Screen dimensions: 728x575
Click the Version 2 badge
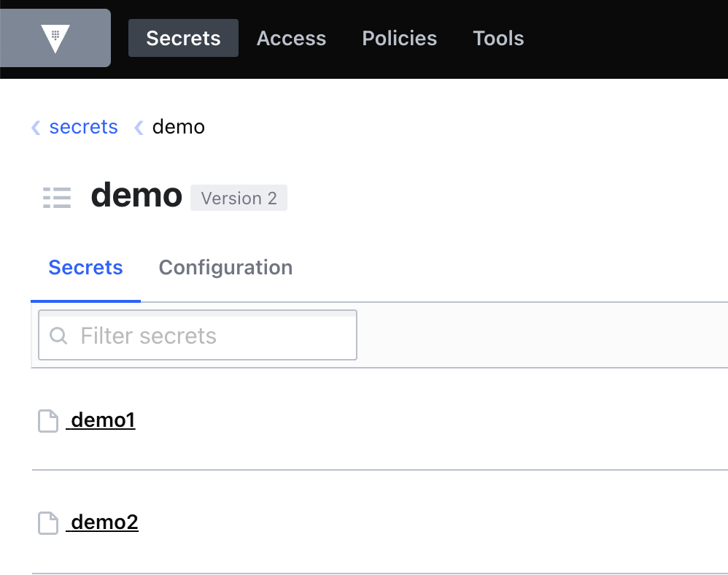pos(239,198)
